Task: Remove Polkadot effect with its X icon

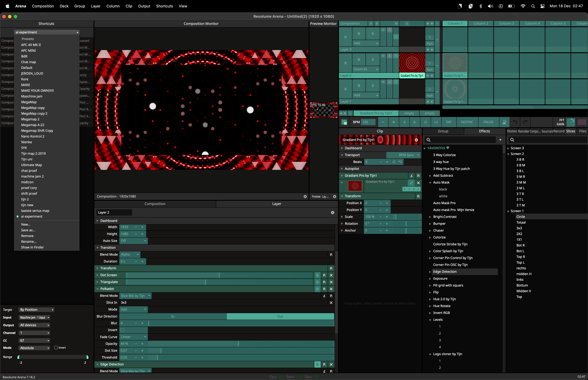Action: click(331, 289)
